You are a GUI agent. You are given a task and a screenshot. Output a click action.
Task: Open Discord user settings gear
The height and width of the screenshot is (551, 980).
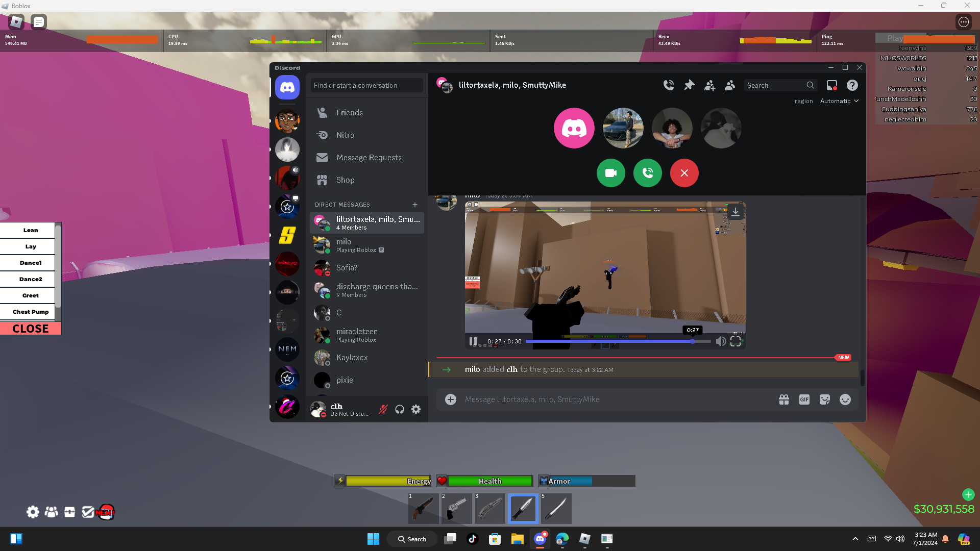[x=416, y=409]
